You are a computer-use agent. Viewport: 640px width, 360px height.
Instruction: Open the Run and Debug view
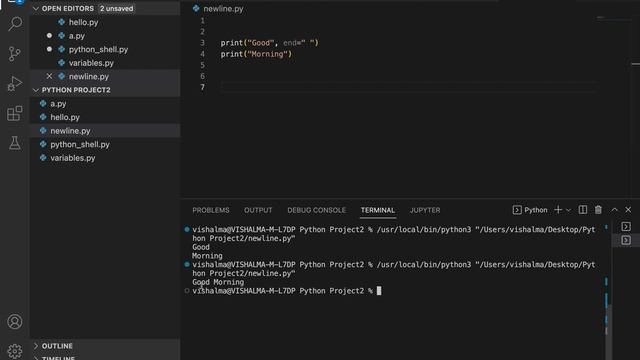[15, 84]
